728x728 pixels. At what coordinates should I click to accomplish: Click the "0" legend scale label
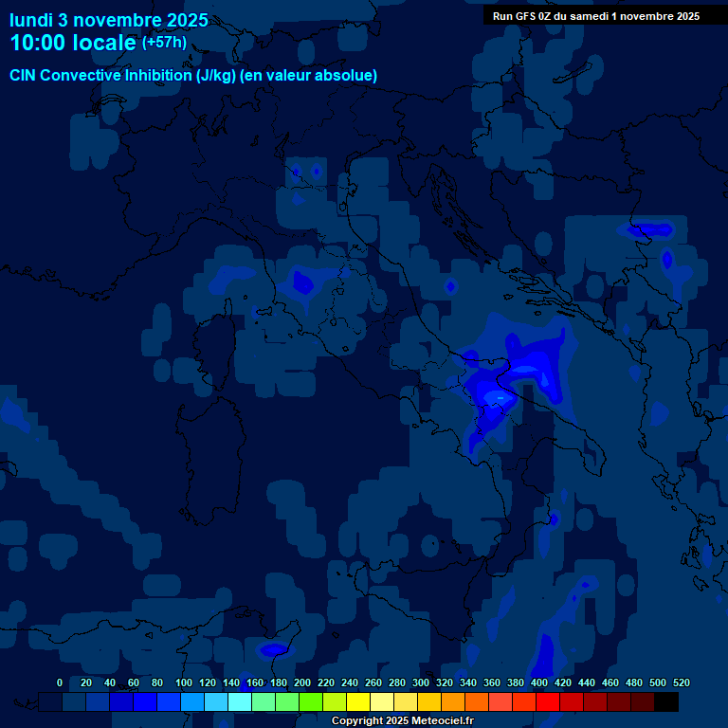(60, 682)
